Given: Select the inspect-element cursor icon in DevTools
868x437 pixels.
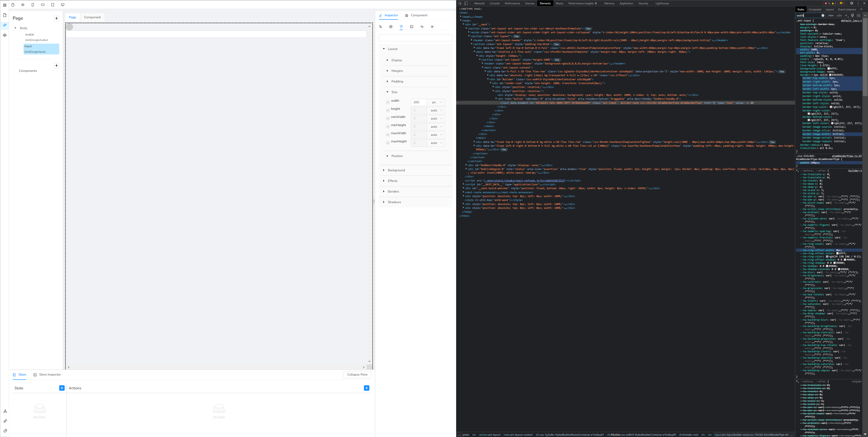Looking at the screenshot, I should [x=460, y=3].
